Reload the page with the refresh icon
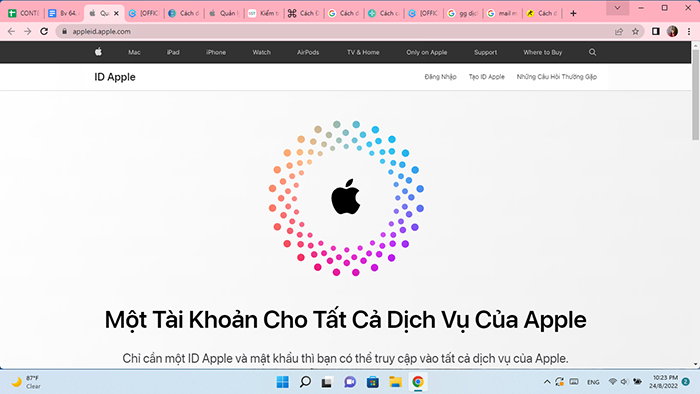This screenshot has height=394, width=700. (x=44, y=31)
